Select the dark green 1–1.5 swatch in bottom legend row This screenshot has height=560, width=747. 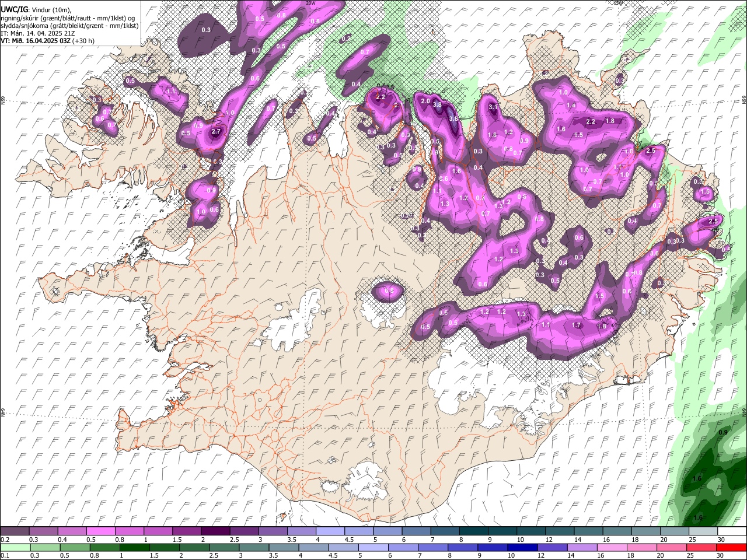coord(135,548)
